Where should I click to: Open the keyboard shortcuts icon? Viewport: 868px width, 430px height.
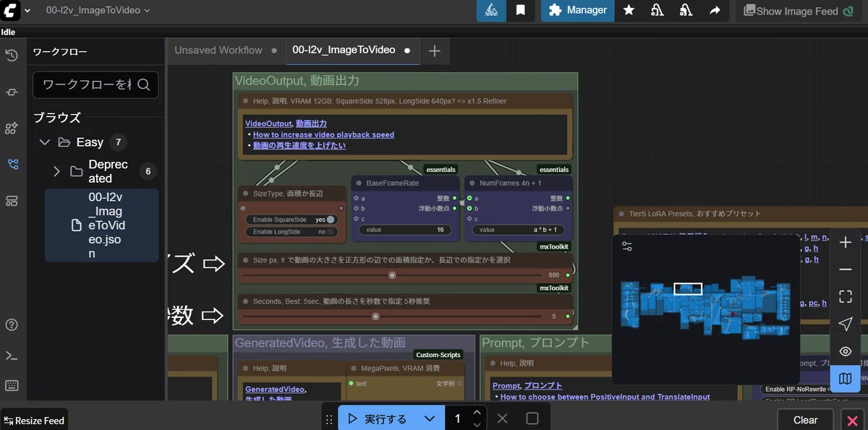click(12, 384)
